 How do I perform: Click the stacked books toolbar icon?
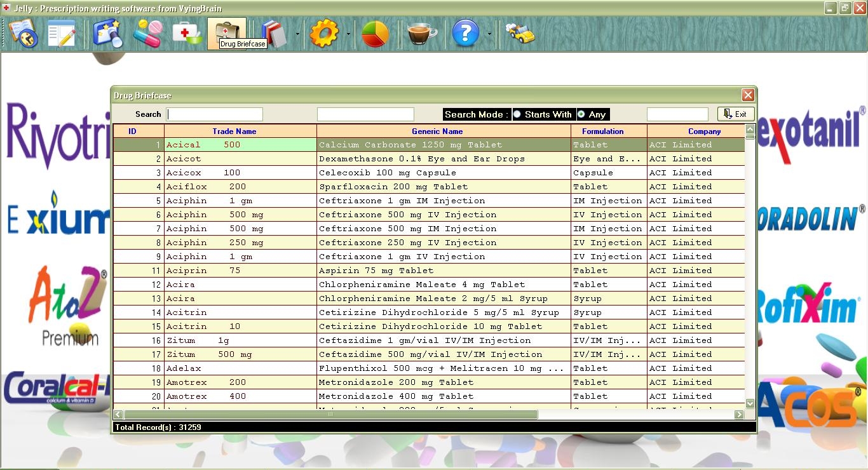(274, 33)
